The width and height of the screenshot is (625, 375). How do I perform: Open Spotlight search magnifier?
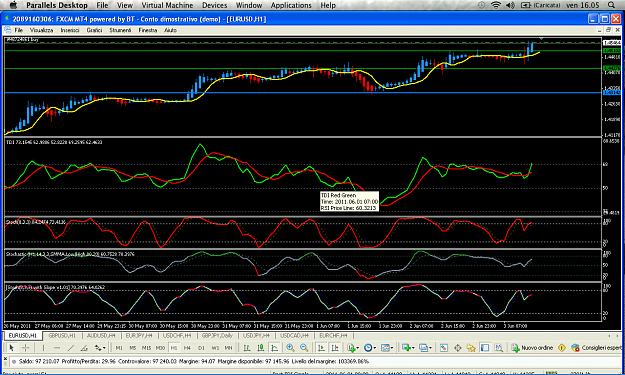click(611, 5)
